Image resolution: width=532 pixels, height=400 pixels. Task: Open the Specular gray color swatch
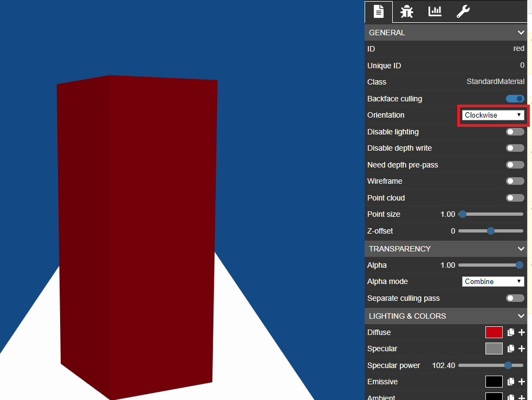[494, 349]
